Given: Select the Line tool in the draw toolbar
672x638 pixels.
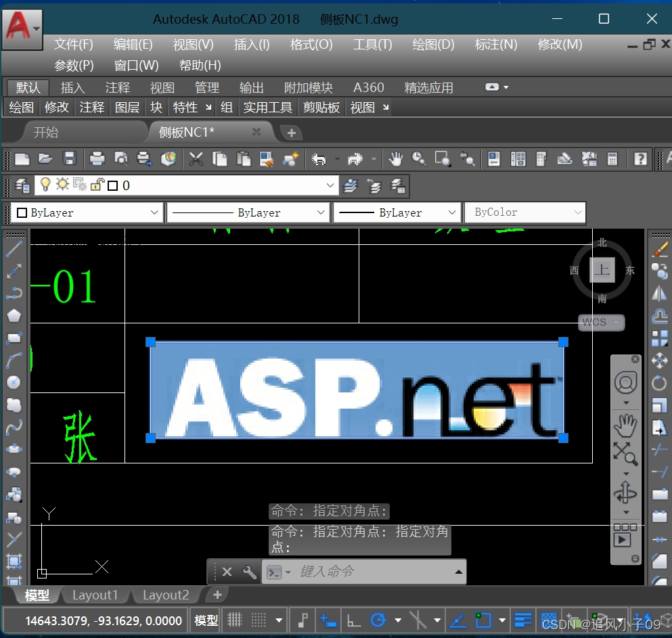Looking at the screenshot, I should [14, 250].
